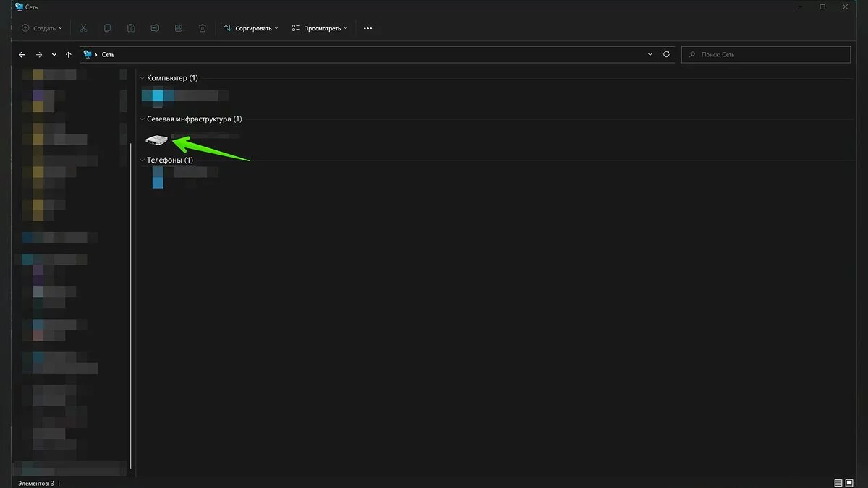Maximize the Сеть window
This screenshot has width=868, height=488.
coord(822,7)
